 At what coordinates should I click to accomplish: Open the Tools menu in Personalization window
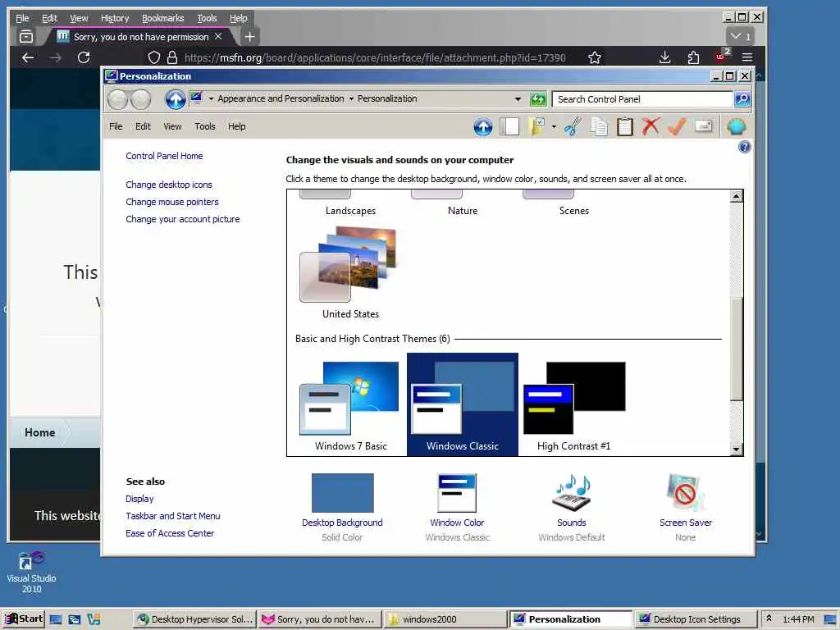coord(204,126)
